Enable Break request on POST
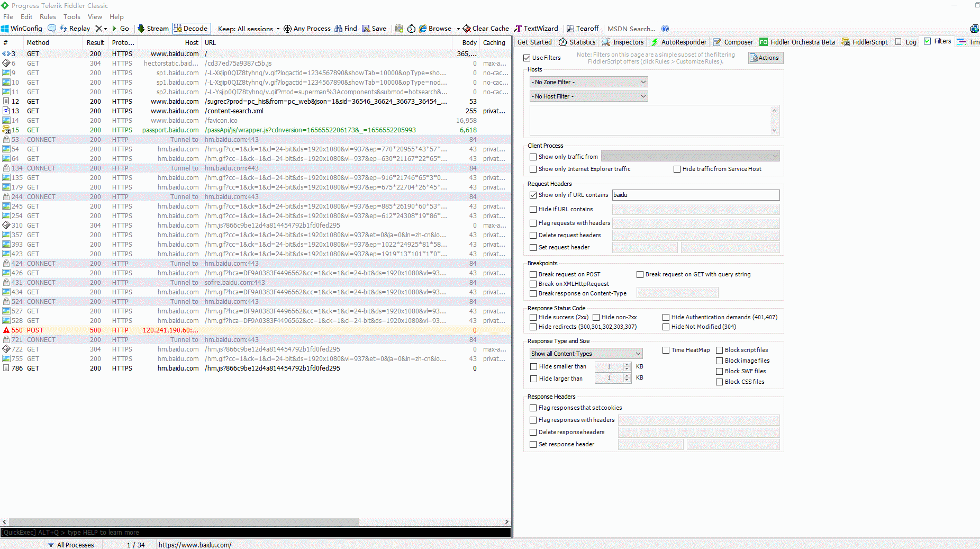 coord(533,275)
